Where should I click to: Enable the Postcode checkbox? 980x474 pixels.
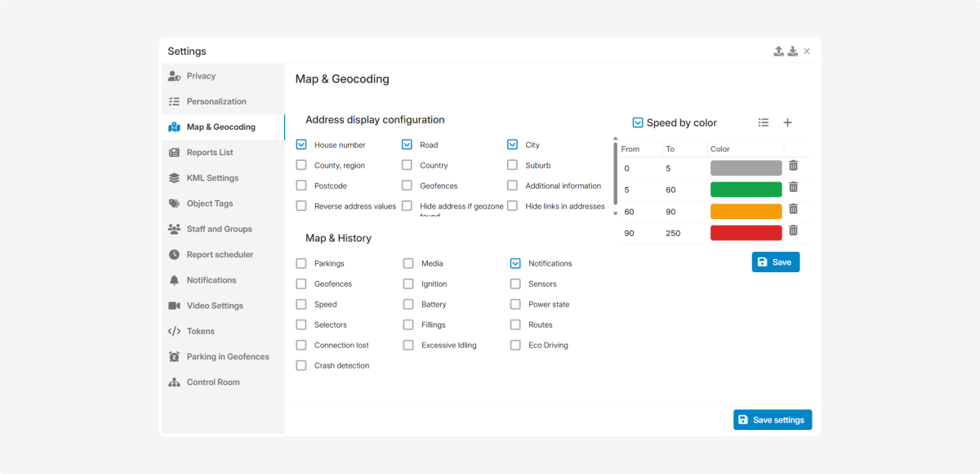click(x=301, y=186)
